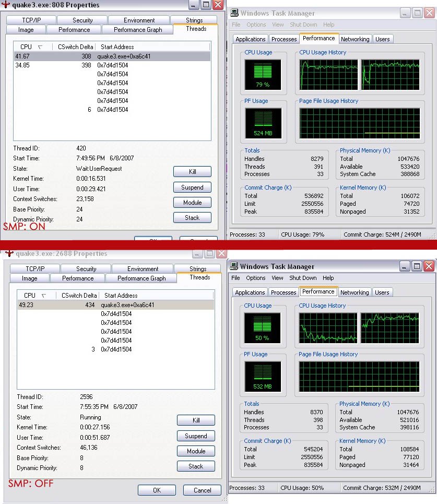437x504 pixels.
Task: Click quake3.exe:2688 Properties title bar icon
Action: [x=9, y=253]
